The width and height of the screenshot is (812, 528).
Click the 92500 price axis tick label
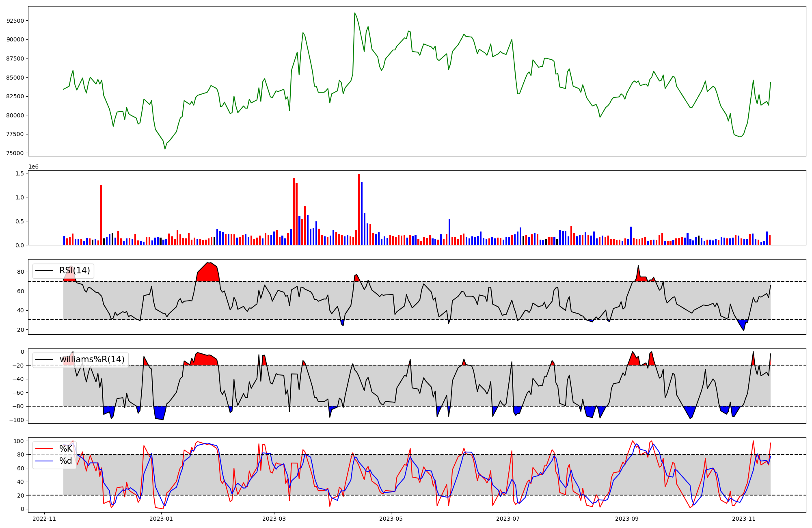pyautogui.click(x=15, y=21)
